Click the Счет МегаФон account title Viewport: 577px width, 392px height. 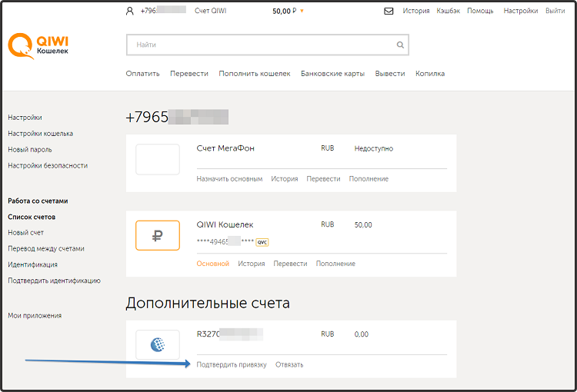[x=225, y=148]
